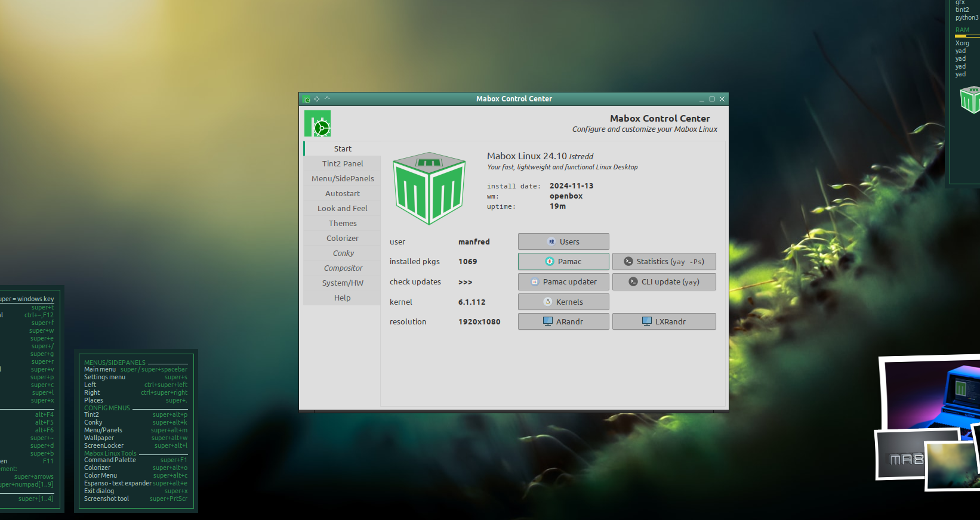Open LXRandr display settings
This screenshot has width=980, height=520.
point(664,321)
